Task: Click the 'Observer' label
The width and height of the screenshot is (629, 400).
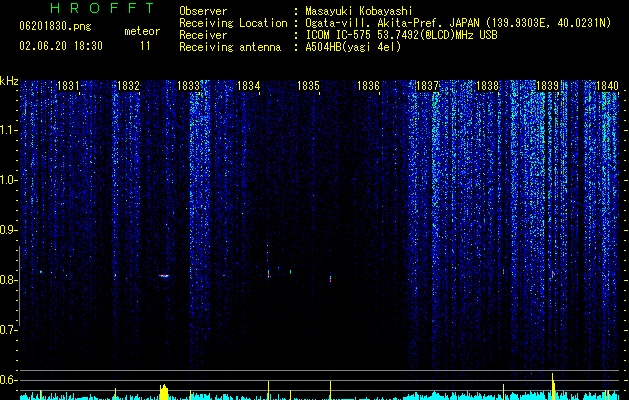Action: tap(203, 11)
